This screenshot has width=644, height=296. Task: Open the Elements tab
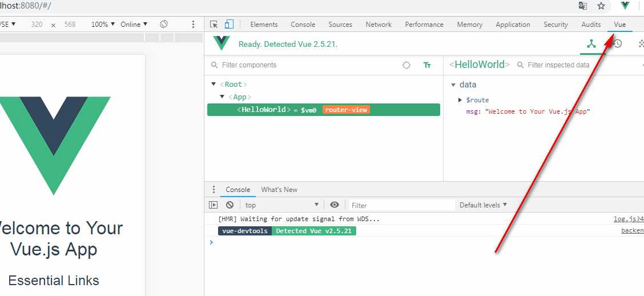click(264, 24)
